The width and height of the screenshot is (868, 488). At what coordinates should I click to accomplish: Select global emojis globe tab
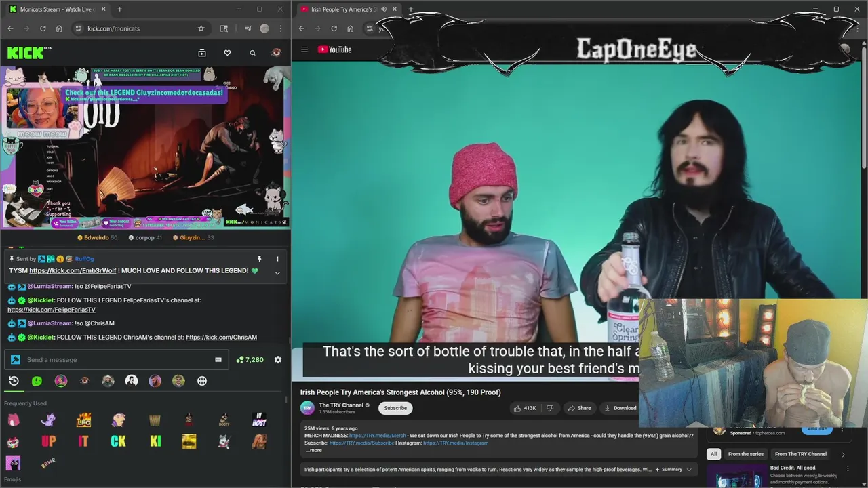point(202,381)
